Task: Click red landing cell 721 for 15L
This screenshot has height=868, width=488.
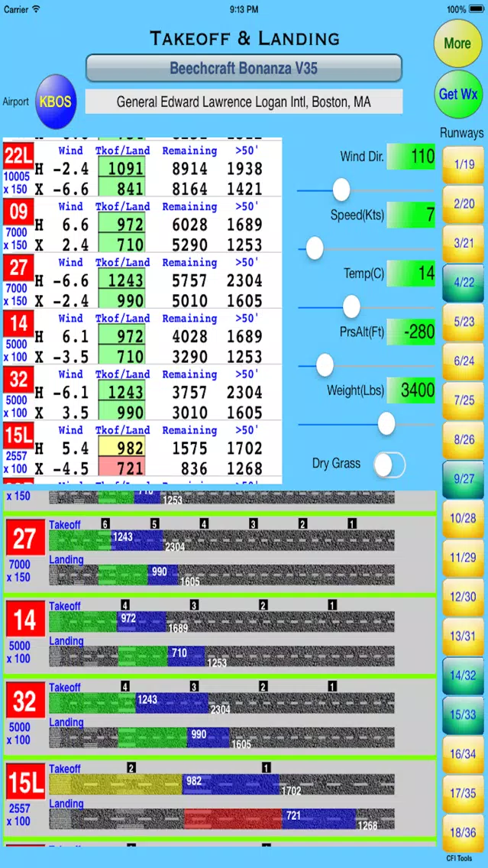Action: click(x=121, y=468)
